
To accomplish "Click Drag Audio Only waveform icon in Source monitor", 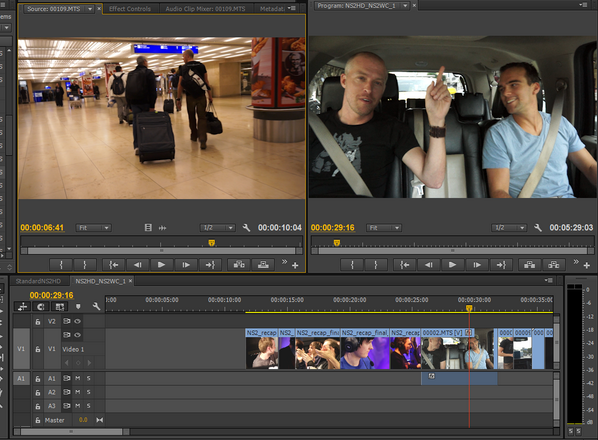I will [162, 228].
